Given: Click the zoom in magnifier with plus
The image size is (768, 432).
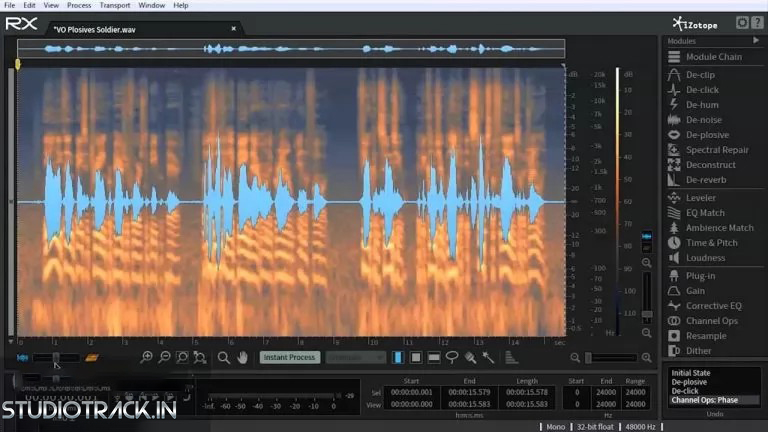Looking at the screenshot, I should point(146,358).
